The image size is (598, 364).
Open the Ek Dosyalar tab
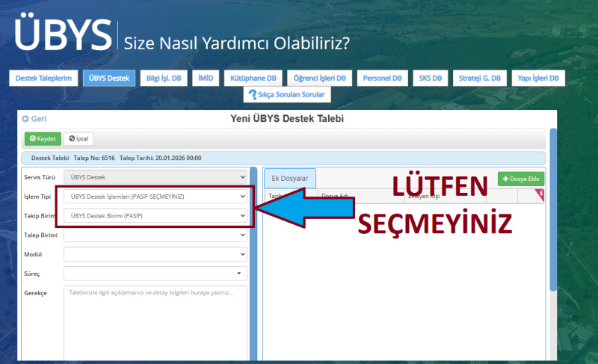(x=291, y=178)
